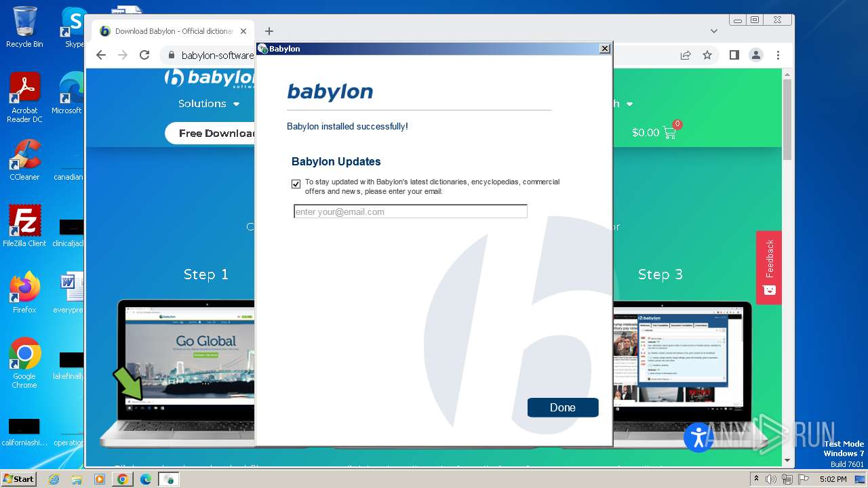Select the Download Babylon tab
868x488 pixels.
point(173,31)
